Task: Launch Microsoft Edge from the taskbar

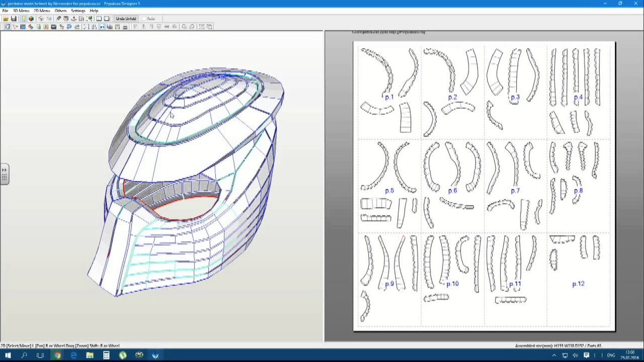Action: pos(73,355)
